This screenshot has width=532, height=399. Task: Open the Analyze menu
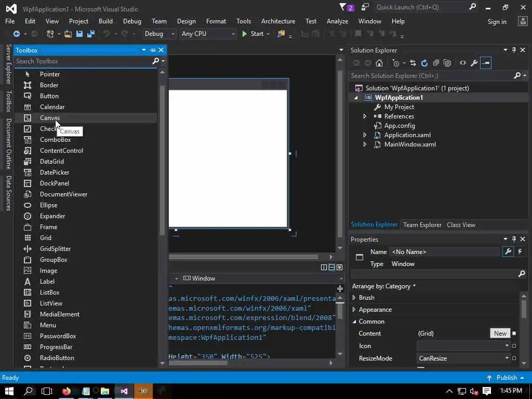[x=337, y=21]
